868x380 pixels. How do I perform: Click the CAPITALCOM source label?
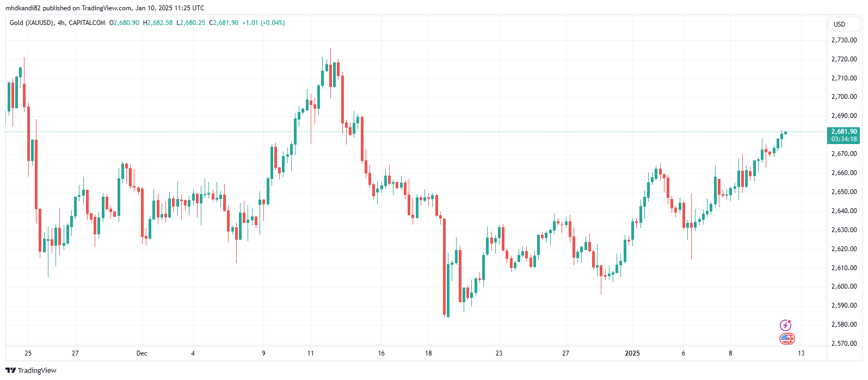(87, 23)
